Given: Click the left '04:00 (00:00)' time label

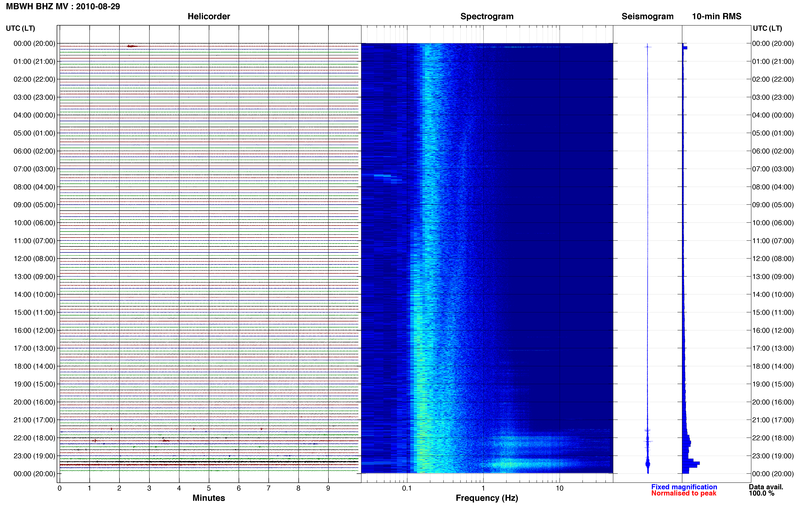Looking at the screenshot, I should click(x=34, y=115).
